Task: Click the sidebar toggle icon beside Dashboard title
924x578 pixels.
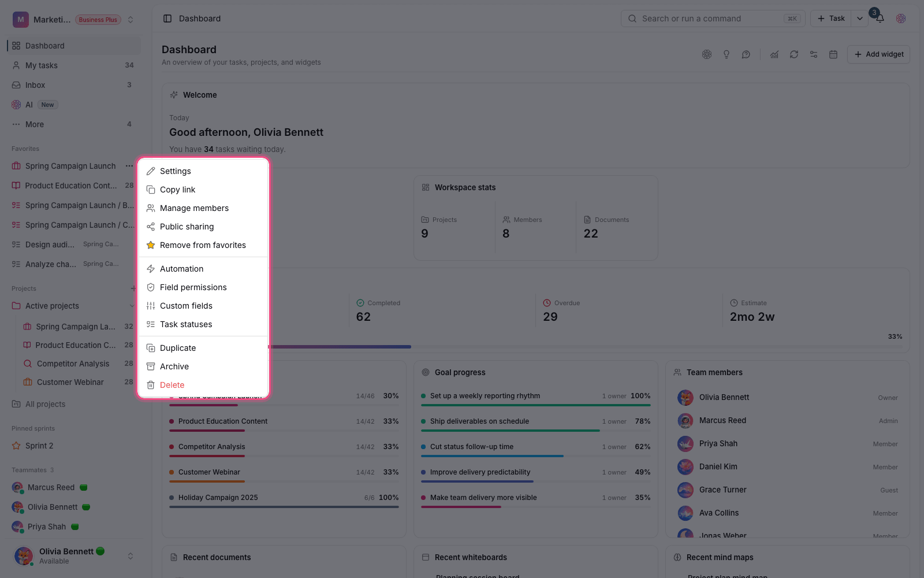Action: pos(167,18)
